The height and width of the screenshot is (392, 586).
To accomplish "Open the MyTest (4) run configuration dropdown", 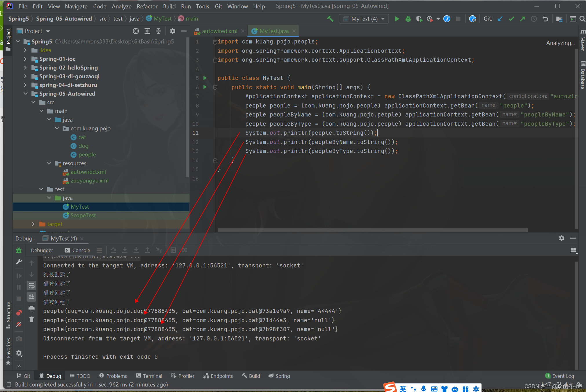I will pyautogui.click(x=364, y=19).
